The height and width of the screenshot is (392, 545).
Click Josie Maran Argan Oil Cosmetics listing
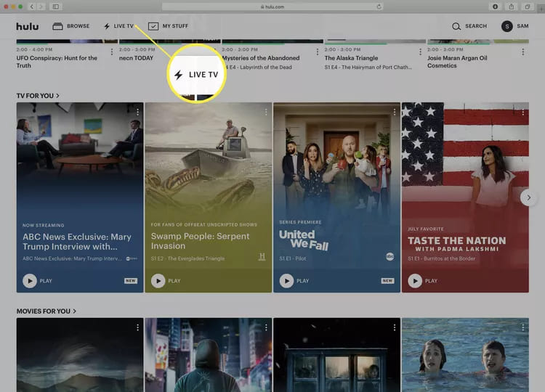[457, 62]
